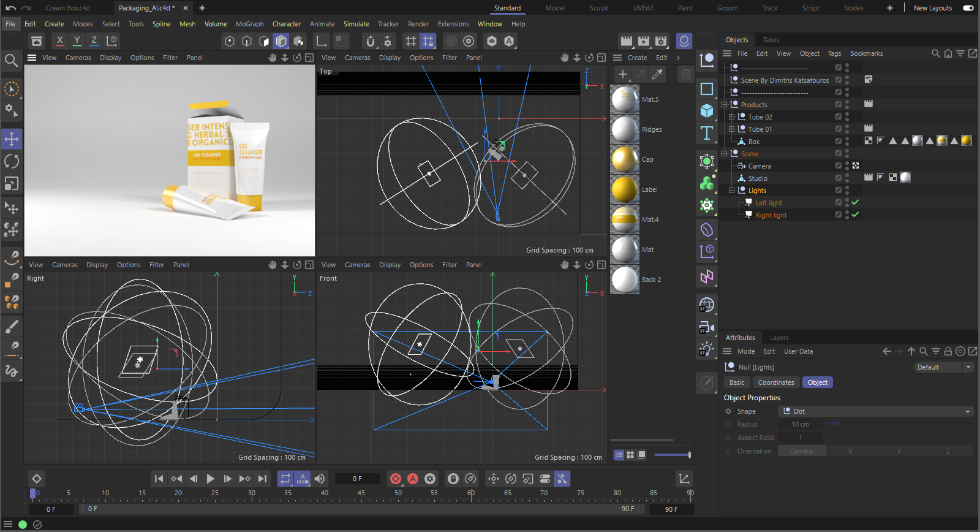Click the paint brush tool in left toolbar
Image resolution: width=980 pixels, height=532 pixels.
point(12,327)
